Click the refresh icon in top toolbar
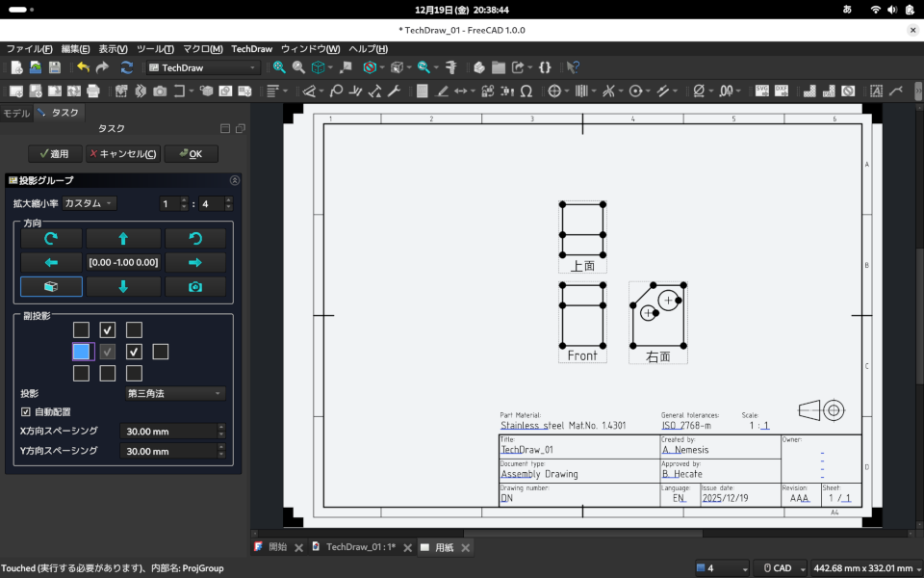The width and height of the screenshot is (924, 578). pyautogui.click(x=126, y=67)
